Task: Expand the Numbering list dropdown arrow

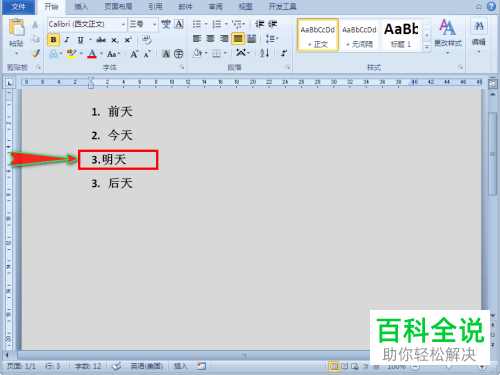Action: click(x=226, y=24)
